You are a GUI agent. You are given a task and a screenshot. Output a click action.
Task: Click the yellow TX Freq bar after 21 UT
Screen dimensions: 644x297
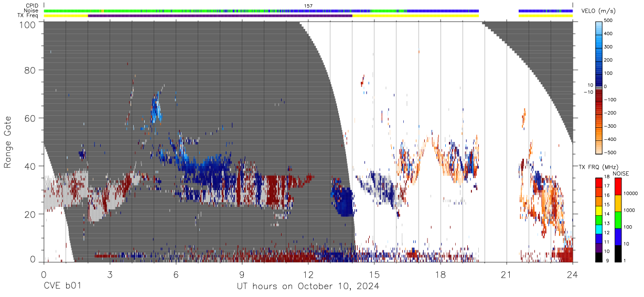point(545,16)
